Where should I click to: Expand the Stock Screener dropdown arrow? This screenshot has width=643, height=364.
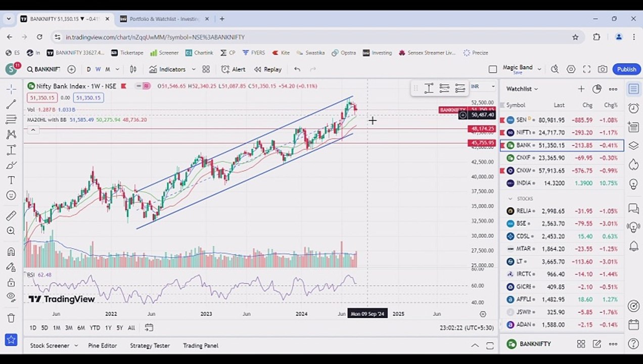point(76,346)
